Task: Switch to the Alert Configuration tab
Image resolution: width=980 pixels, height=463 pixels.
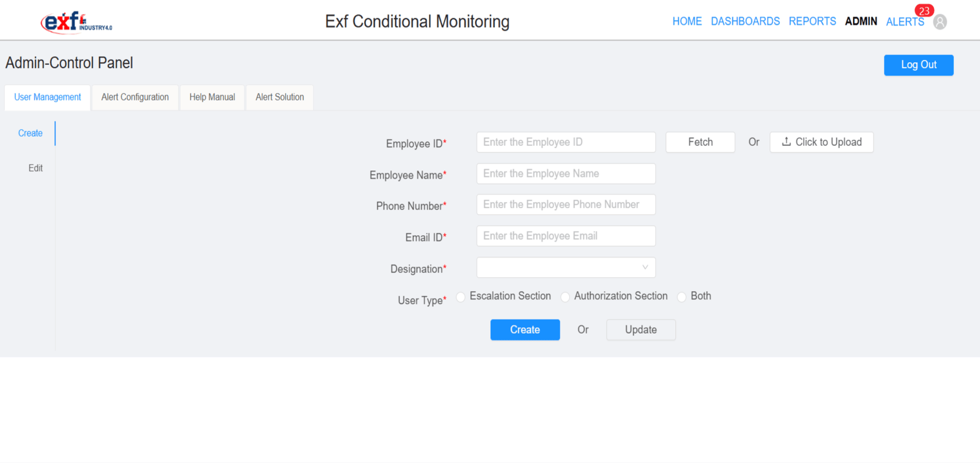Action: pos(135,97)
